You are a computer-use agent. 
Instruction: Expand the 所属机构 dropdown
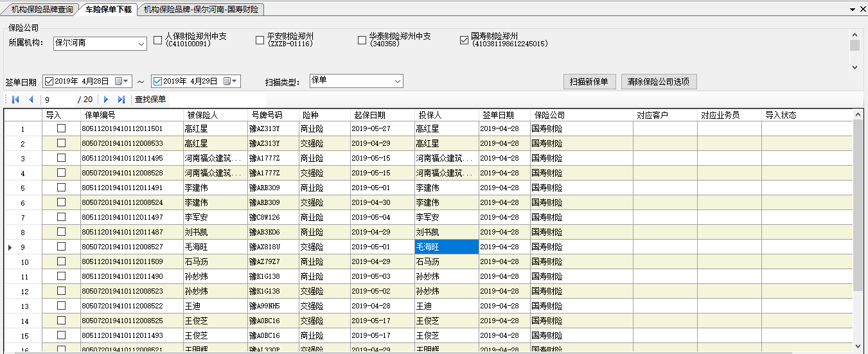[x=142, y=44]
